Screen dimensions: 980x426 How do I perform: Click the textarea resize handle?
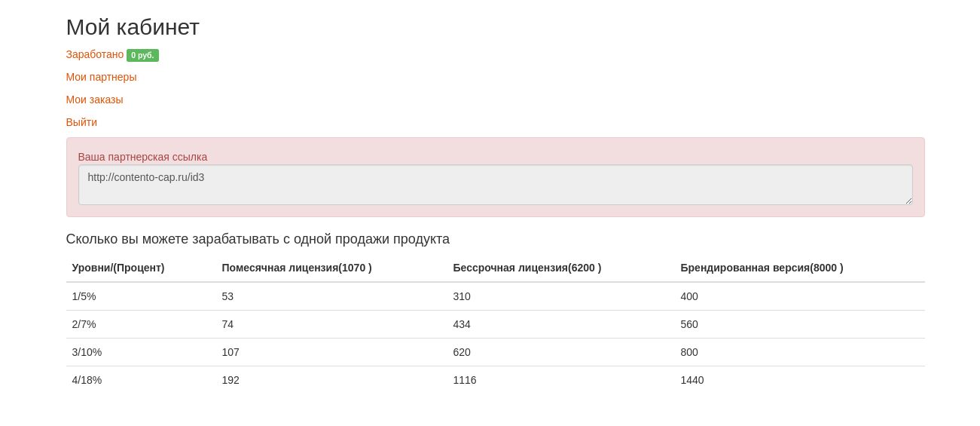(908, 201)
